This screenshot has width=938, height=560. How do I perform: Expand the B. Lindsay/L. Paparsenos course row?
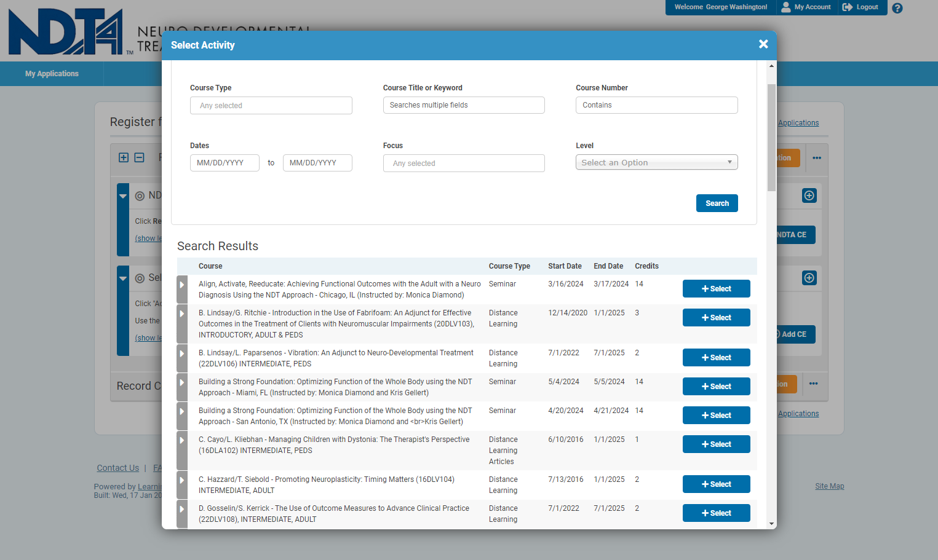click(x=182, y=358)
